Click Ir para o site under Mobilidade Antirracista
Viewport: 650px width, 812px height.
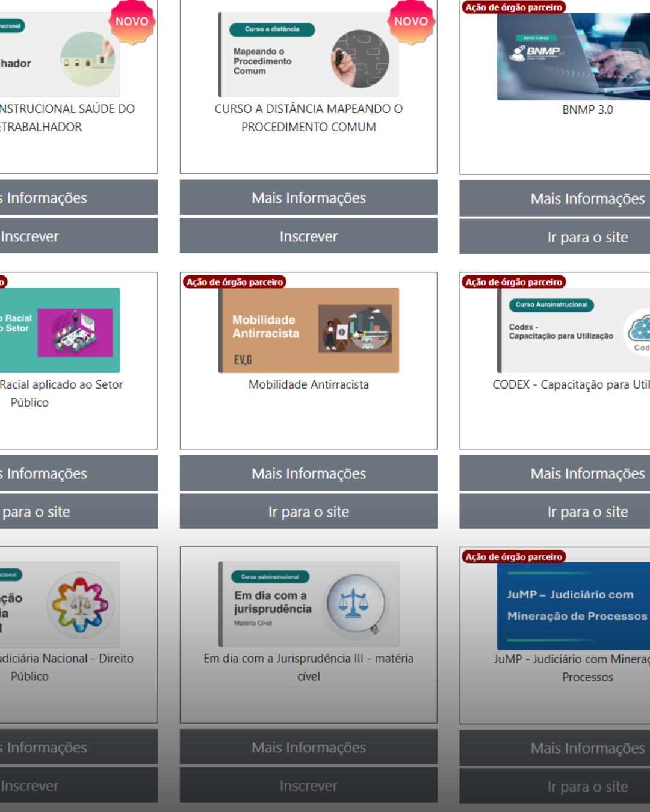[309, 511]
